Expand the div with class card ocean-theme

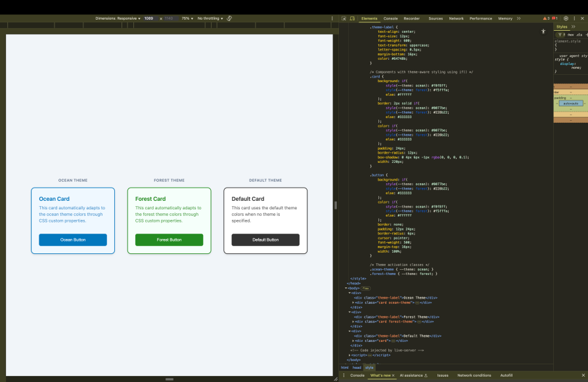click(353, 303)
